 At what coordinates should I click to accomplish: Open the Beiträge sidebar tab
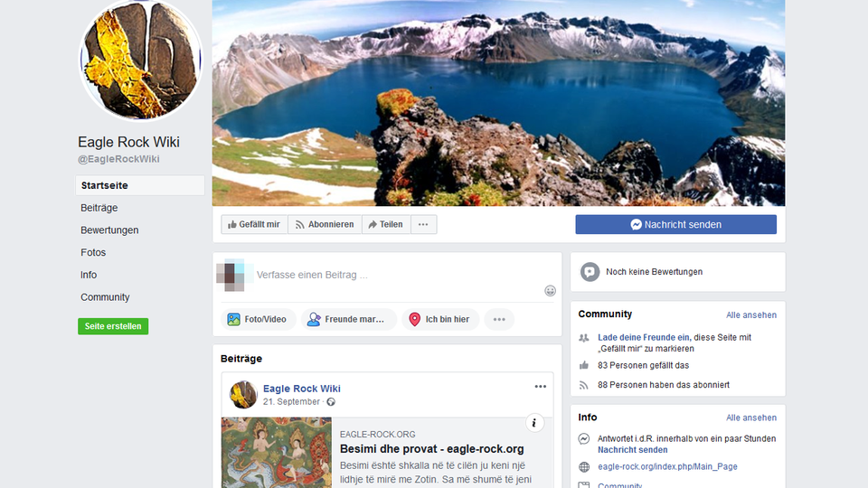[99, 208]
